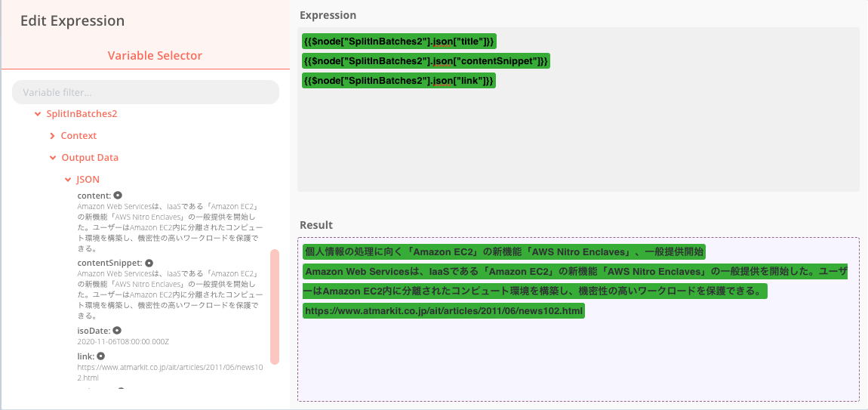This screenshot has width=868, height=410.
Task: Focus the Variable filter input
Action: (146, 92)
